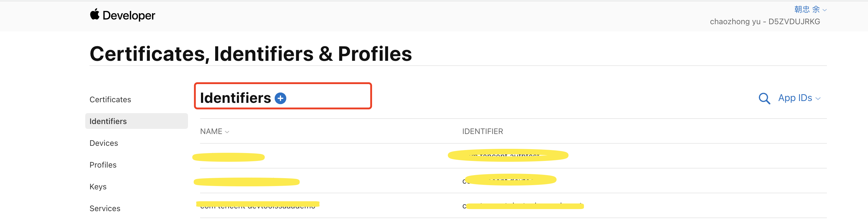The image size is (868, 219).
Task: Go to the Devices section
Action: [x=104, y=143]
